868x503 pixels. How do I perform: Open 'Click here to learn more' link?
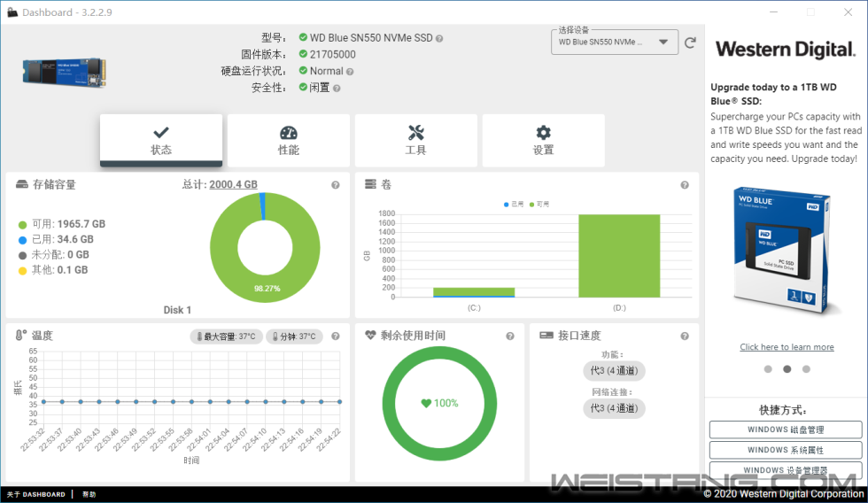tap(787, 347)
